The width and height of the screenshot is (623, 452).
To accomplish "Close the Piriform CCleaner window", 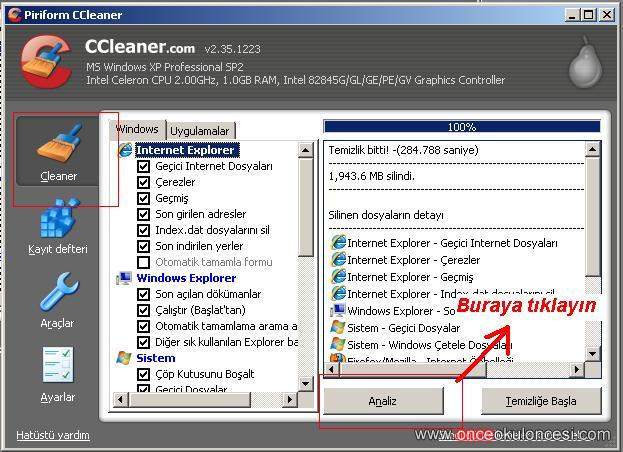I will [607, 15].
